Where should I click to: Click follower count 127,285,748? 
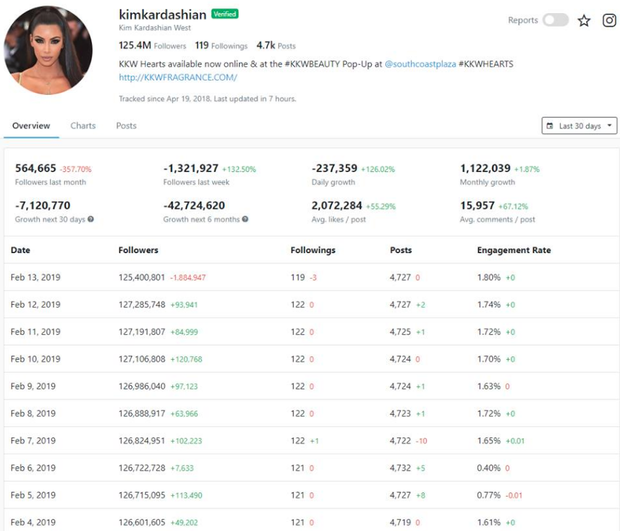[142, 304]
